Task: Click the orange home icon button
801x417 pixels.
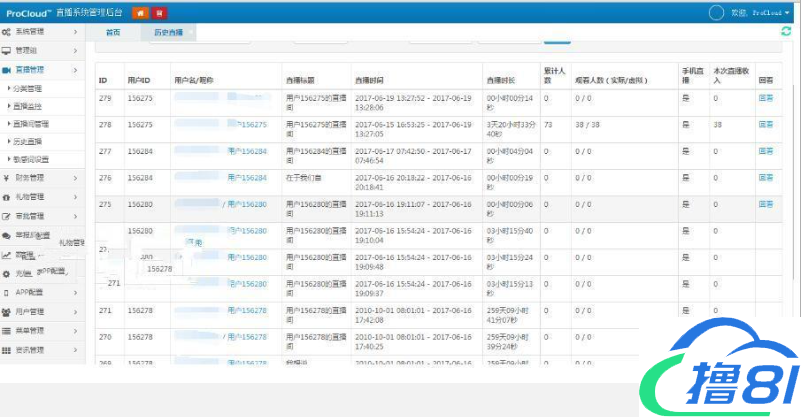Action: (139, 13)
